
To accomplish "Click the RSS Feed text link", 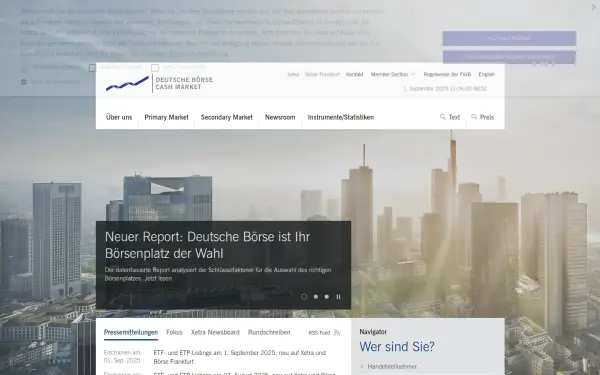I will [320, 333].
